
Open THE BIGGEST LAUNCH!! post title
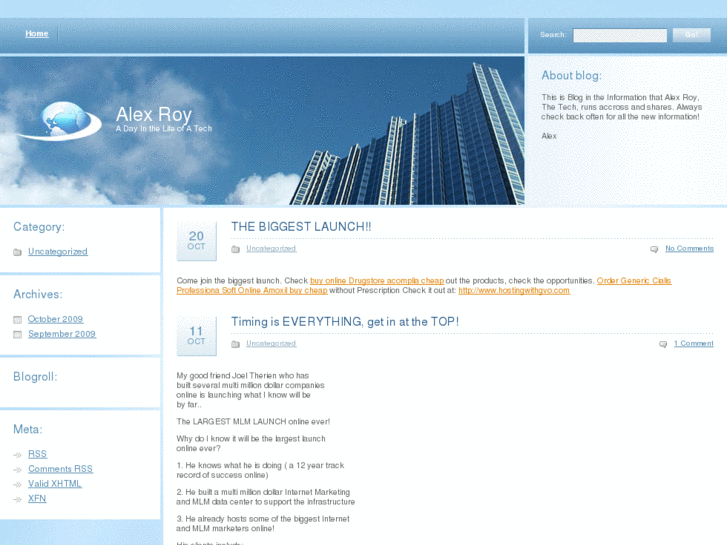301,227
